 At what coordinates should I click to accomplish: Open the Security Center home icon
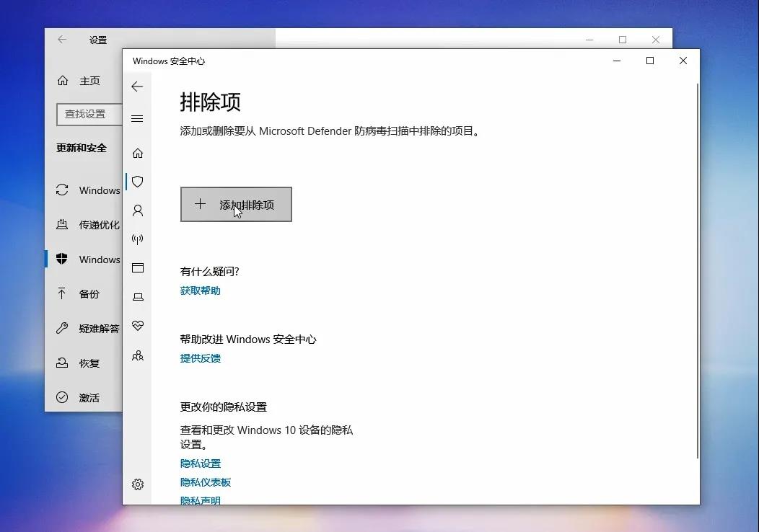[x=138, y=154]
